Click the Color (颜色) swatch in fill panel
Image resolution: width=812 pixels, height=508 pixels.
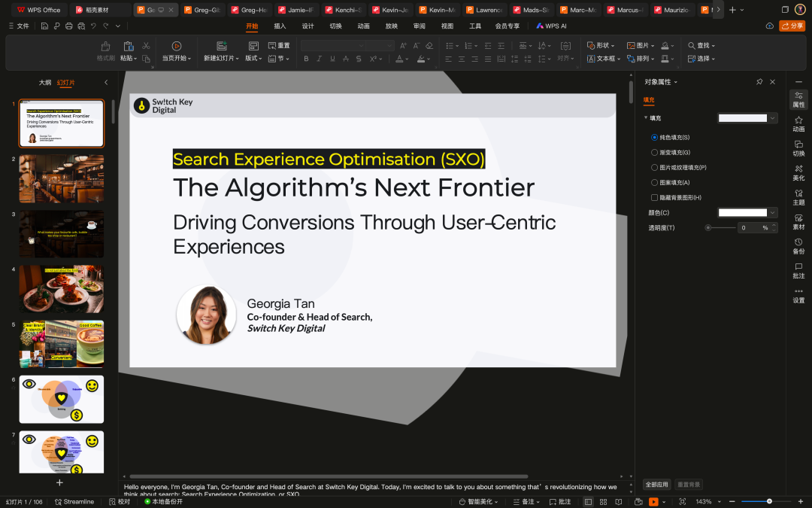(x=743, y=212)
